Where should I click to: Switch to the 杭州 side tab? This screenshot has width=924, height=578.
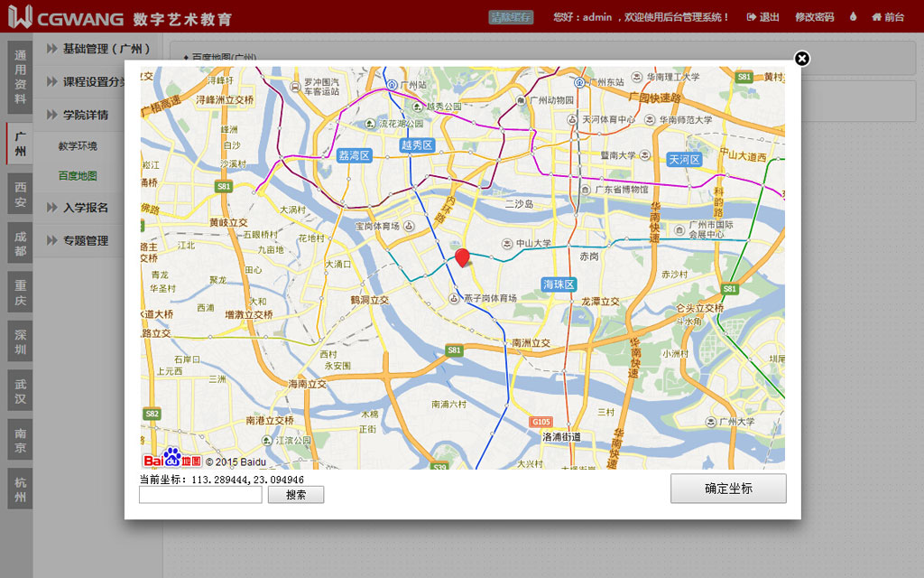coord(20,489)
